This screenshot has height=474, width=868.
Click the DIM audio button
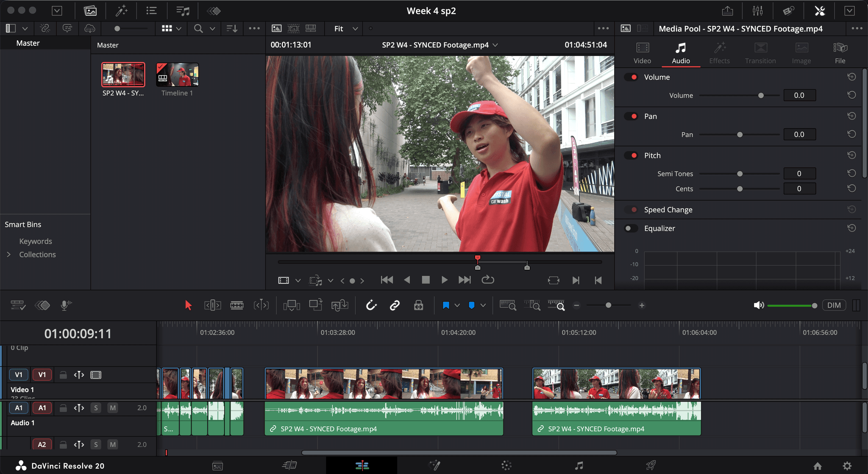pos(834,305)
